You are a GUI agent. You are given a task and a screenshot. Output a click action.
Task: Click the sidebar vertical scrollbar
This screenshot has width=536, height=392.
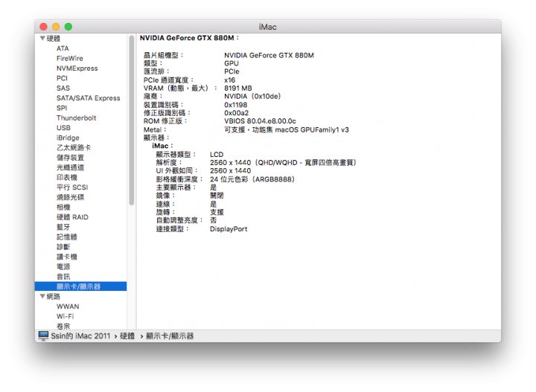(132, 121)
